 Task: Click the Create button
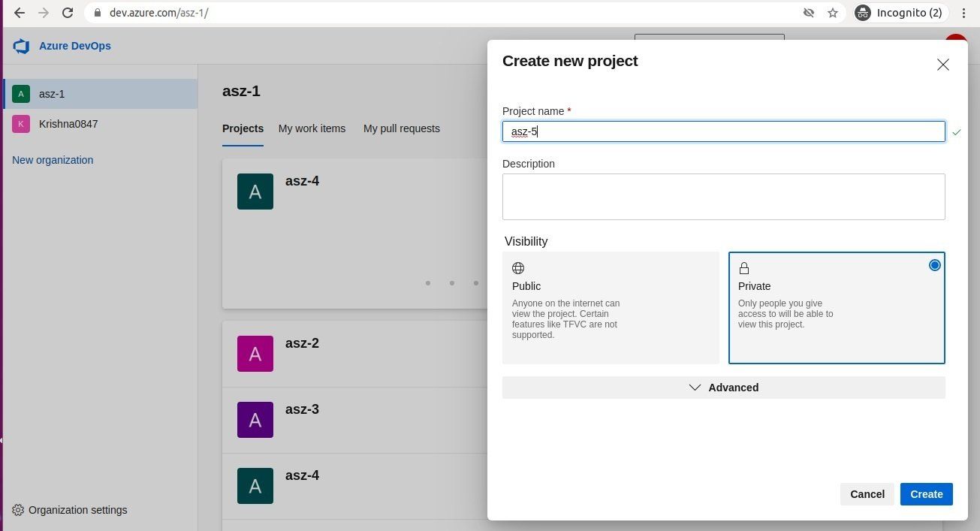pos(926,494)
